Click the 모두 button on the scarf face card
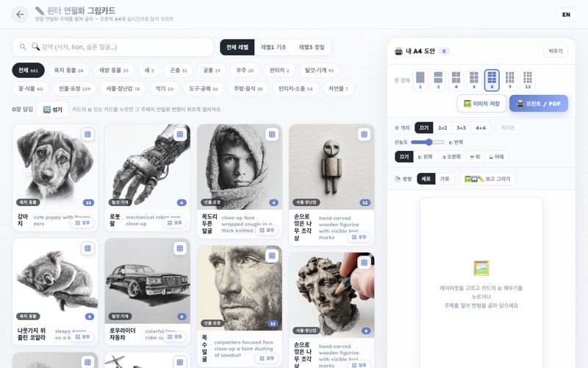The height and width of the screenshot is (368, 588). click(x=267, y=230)
